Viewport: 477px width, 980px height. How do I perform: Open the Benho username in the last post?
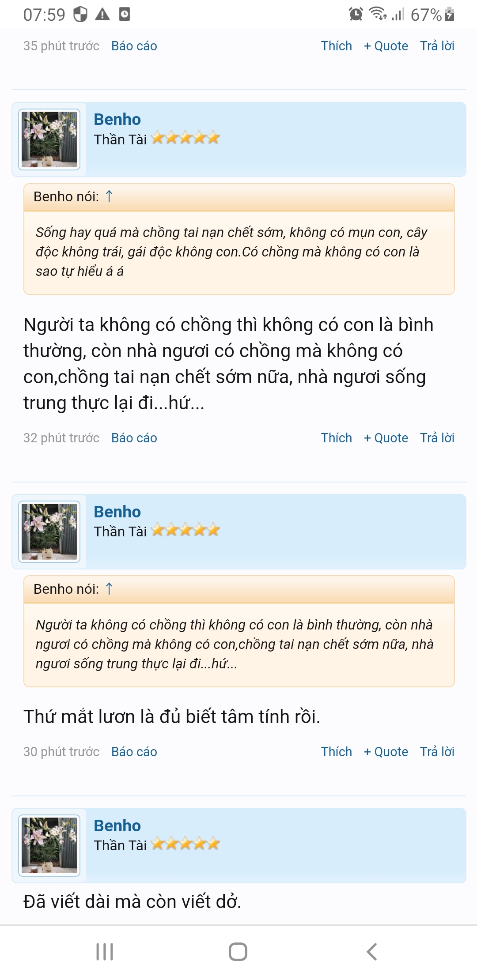coord(117,825)
